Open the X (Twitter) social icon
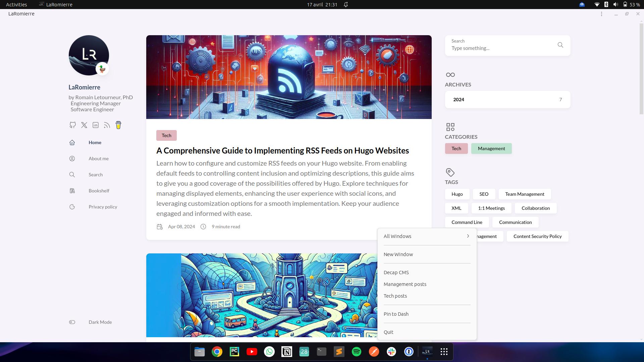The width and height of the screenshot is (644, 362). [x=84, y=125]
